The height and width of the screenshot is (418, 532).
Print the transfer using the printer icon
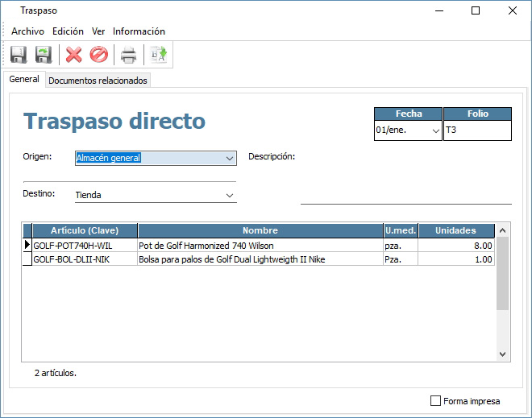[x=128, y=55]
